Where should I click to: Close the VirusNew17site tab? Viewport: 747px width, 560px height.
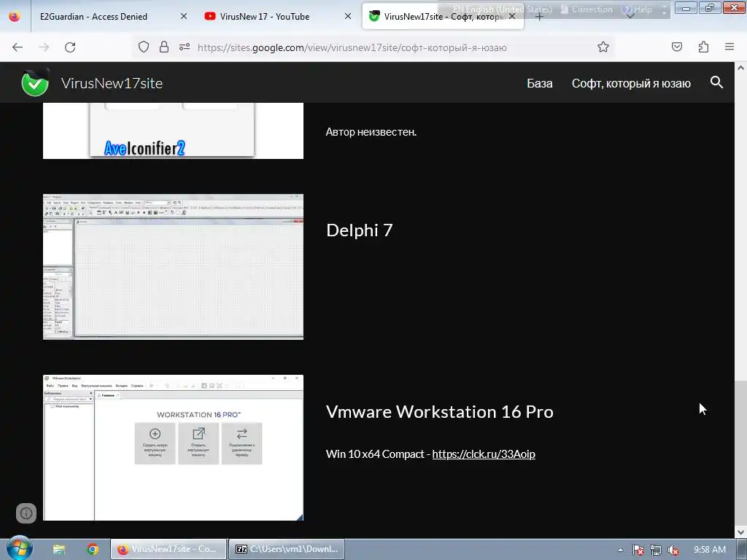pos(512,16)
